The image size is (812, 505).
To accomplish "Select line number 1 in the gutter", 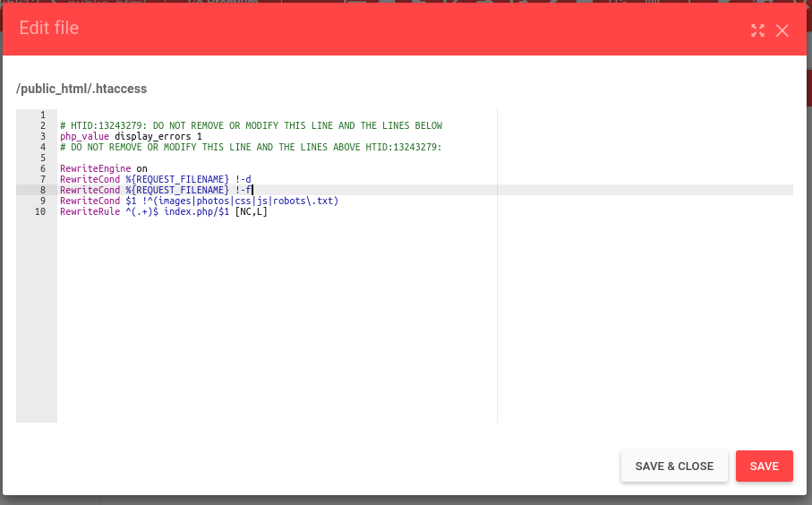I will 43,115.
